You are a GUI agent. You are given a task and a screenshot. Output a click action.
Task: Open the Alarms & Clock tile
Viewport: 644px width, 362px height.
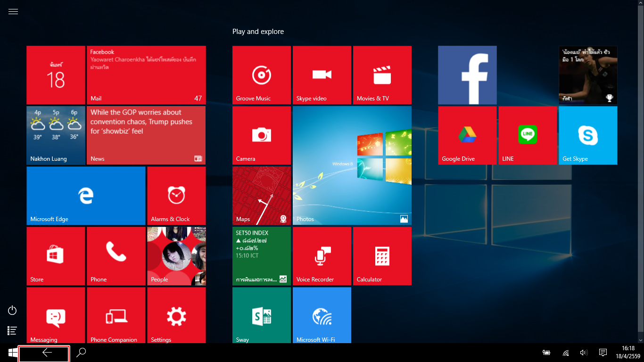pyautogui.click(x=176, y=196)
